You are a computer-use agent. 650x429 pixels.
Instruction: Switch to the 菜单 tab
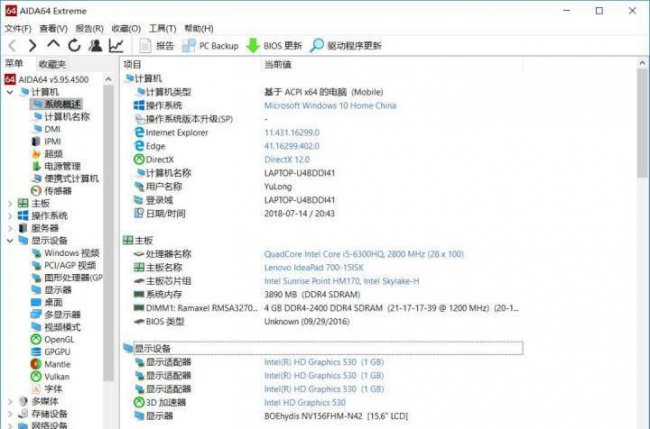(x=14, y=63)
